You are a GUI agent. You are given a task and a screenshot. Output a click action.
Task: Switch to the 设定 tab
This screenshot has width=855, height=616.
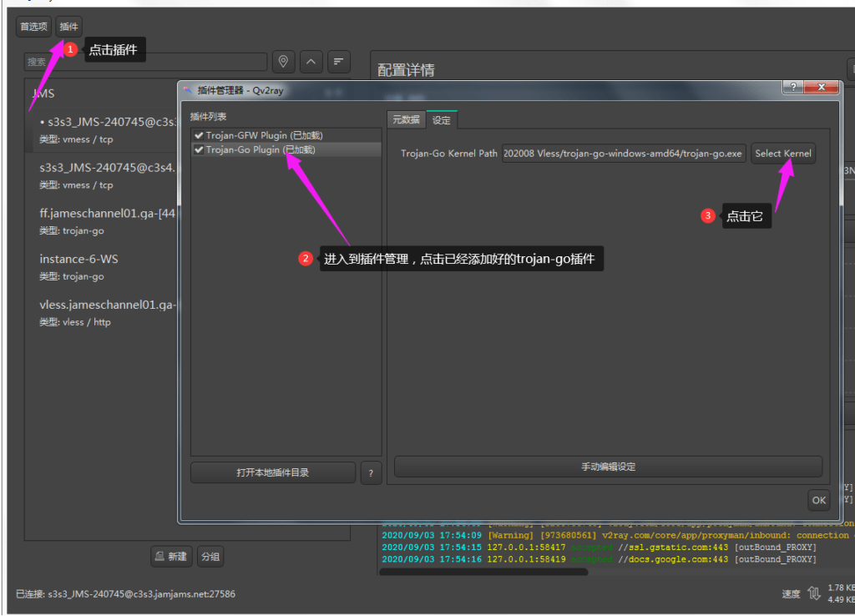(442, 120)
